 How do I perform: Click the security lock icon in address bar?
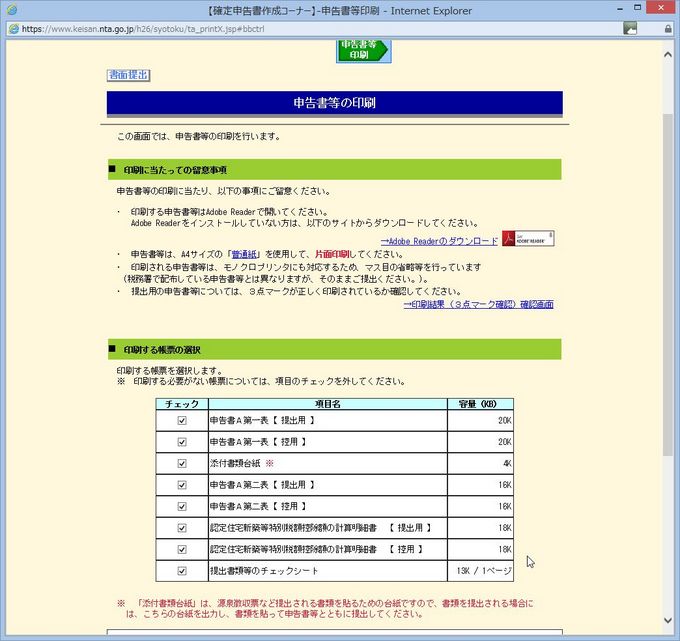click(668, 29)
